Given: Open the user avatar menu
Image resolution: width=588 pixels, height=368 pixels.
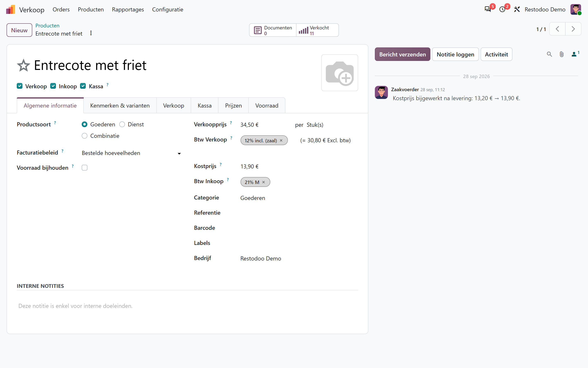Looking at the screenshot, I should coord(576,9).
